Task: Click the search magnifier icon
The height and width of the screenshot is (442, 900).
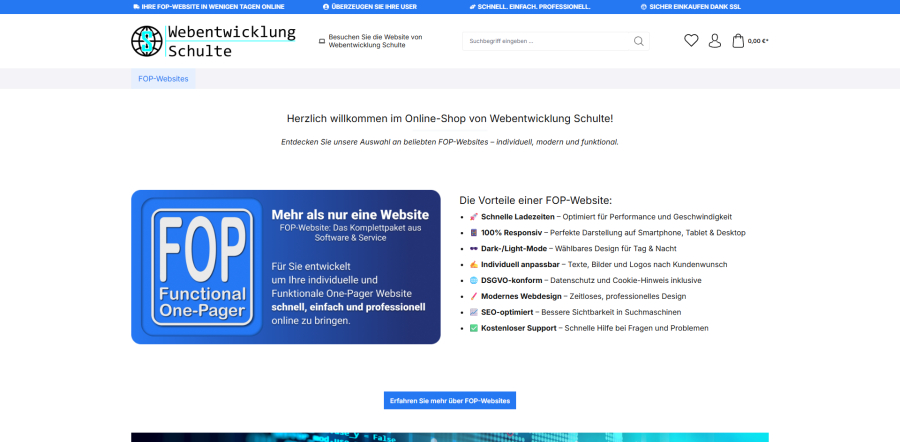Action: point(639,41)
